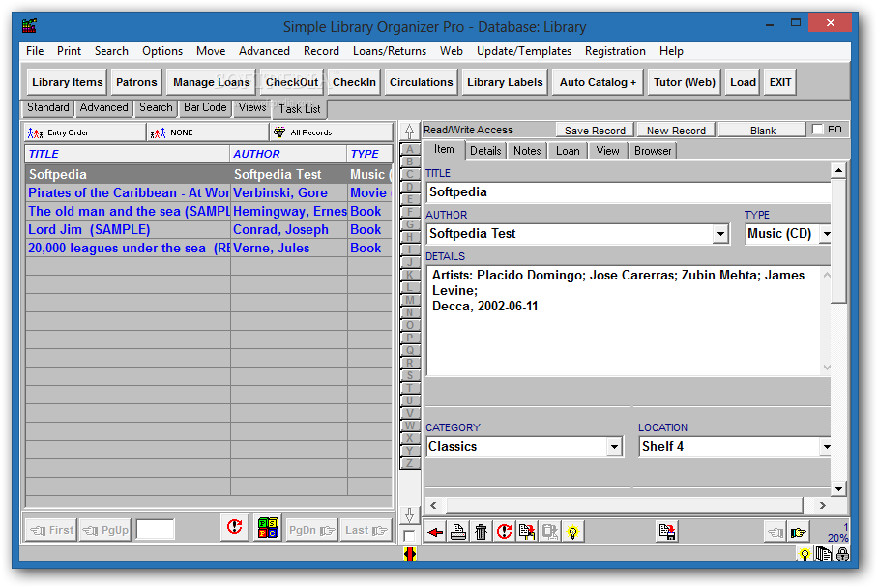Image resolution: width=878 pixels, height=588 pixels.
Task: Open the Loans/Returns menu
Action: (x=390, y=51)
